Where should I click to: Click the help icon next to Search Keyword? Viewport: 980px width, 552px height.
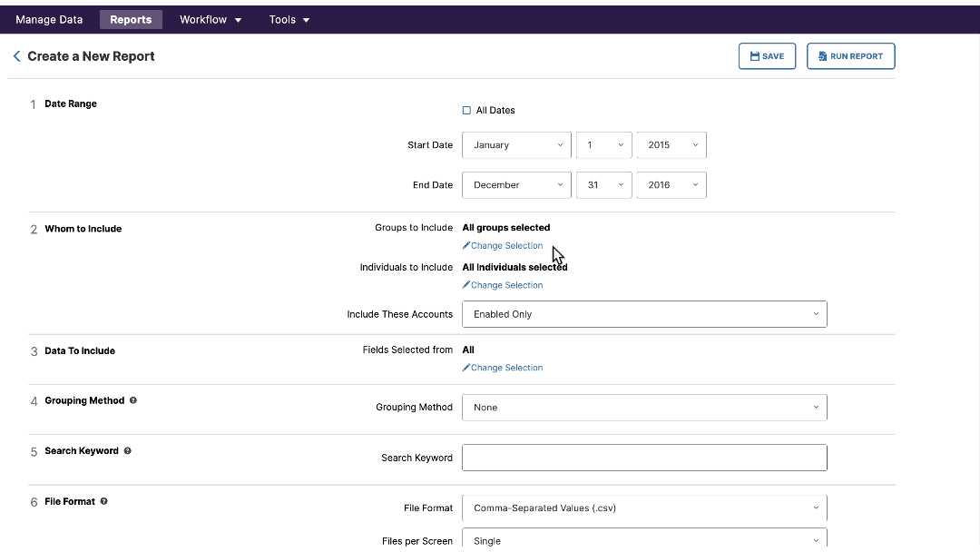[128, 450]
